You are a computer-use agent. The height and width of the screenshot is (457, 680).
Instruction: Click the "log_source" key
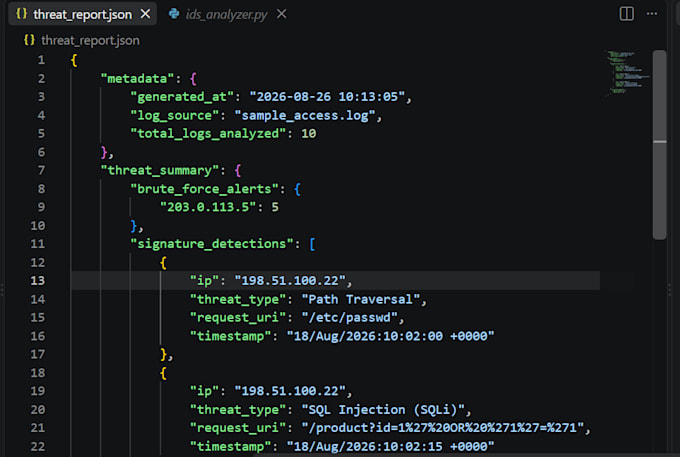[175, 115]
